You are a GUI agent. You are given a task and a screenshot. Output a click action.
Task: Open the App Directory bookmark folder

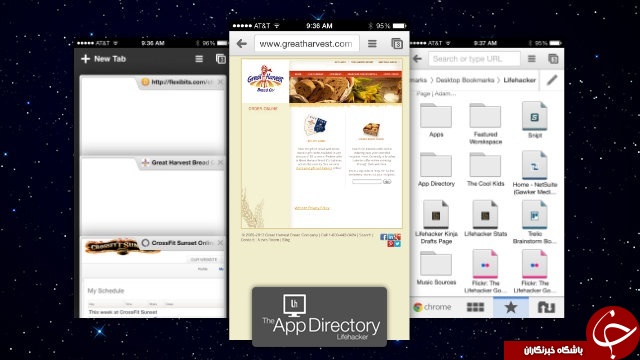(436, 170)
